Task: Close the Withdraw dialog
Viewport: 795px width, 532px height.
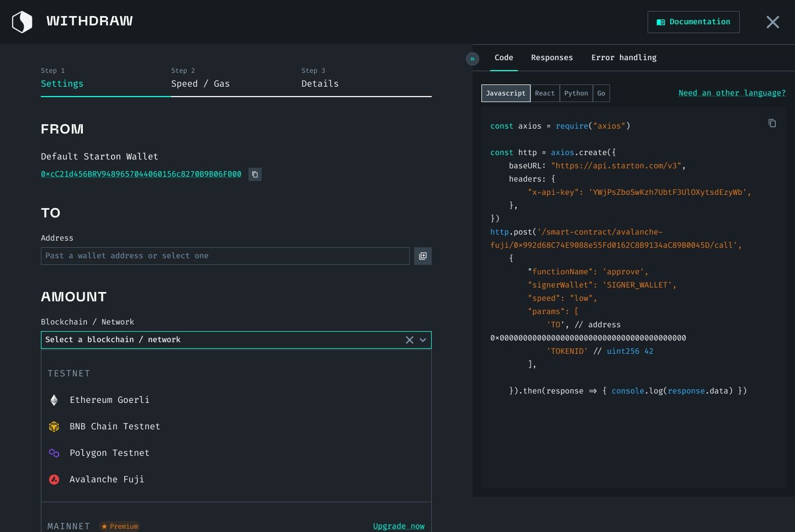Action: click(773, 22)
